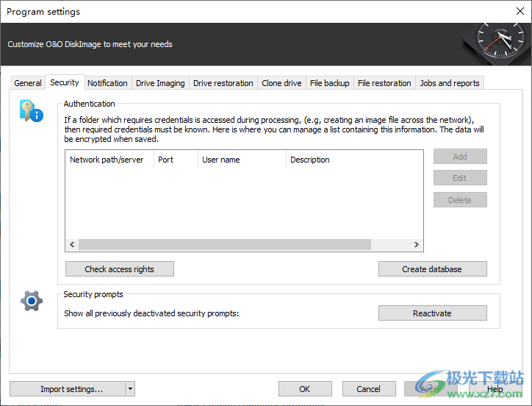The image size is (532, 406).
Task: Click the Cancel button
Action: coord(369,389)
